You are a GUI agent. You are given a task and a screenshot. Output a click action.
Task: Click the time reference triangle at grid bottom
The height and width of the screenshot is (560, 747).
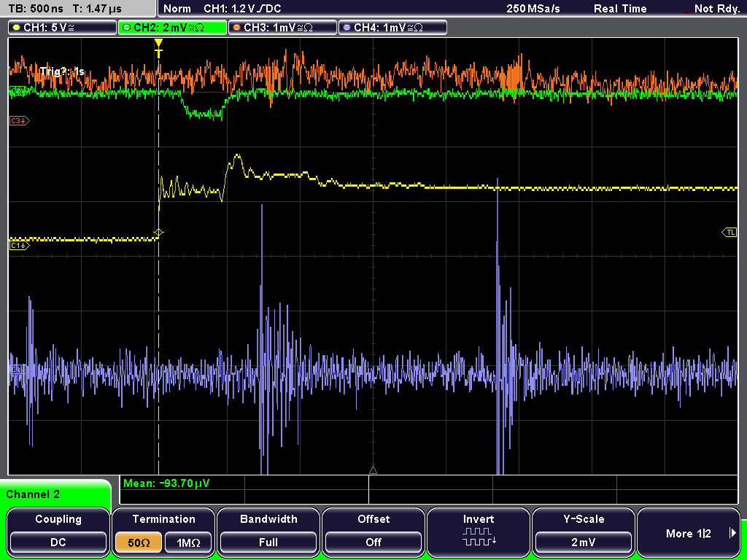pyautogui.click(x=373, y=470)
